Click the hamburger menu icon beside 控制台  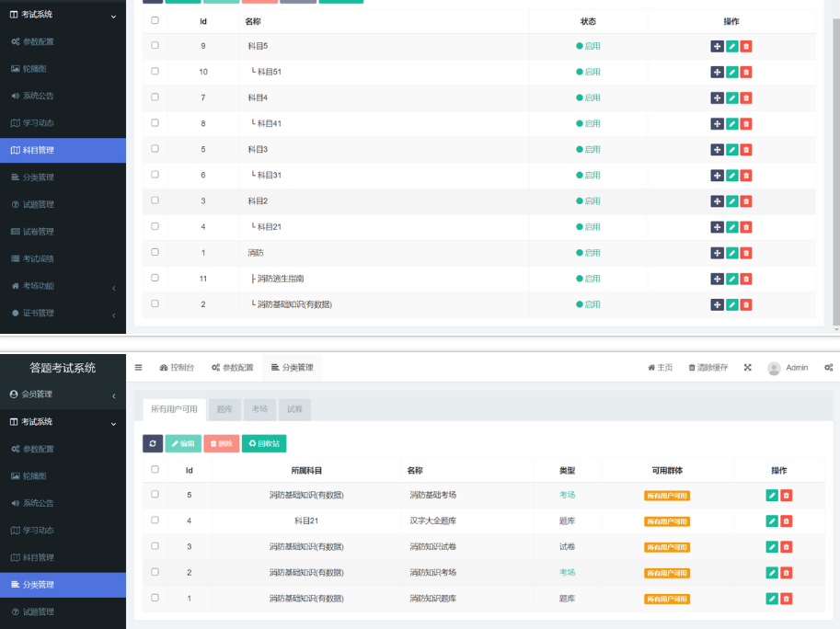[138, 368]
